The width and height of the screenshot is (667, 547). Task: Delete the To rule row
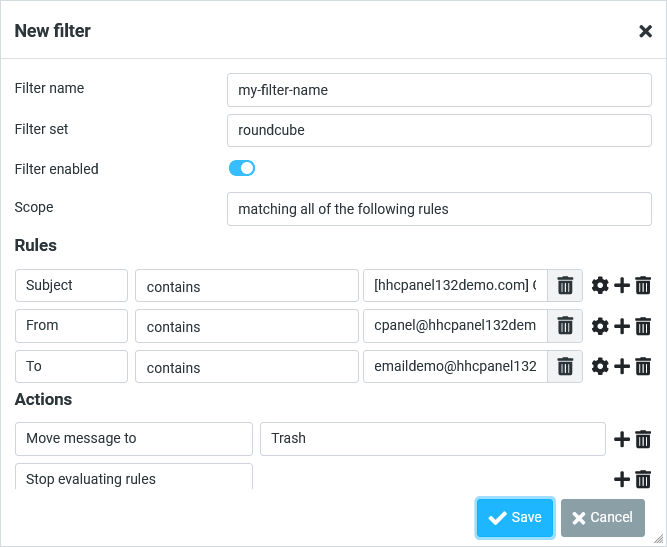(643, 367)
